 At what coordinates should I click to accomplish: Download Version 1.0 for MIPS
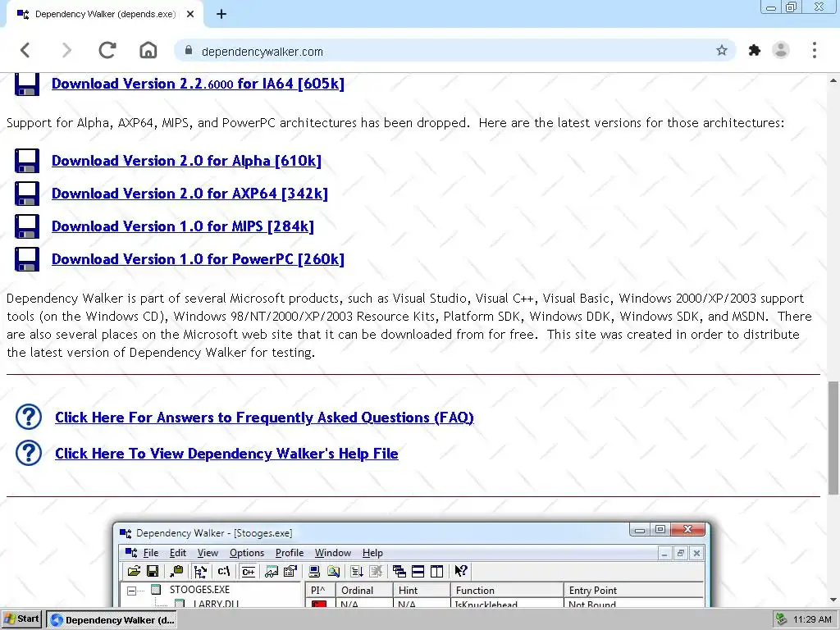click(x=183, y=226)
